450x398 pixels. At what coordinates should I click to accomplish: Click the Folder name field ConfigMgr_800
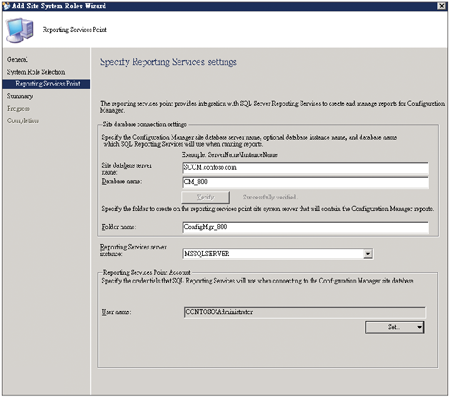(x=305, y=227)
